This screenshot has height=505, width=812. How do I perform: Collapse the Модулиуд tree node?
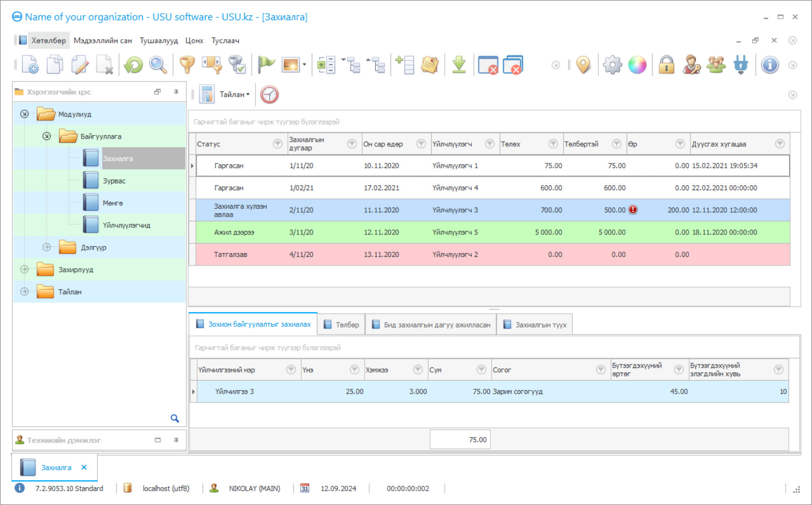point(24,114)
